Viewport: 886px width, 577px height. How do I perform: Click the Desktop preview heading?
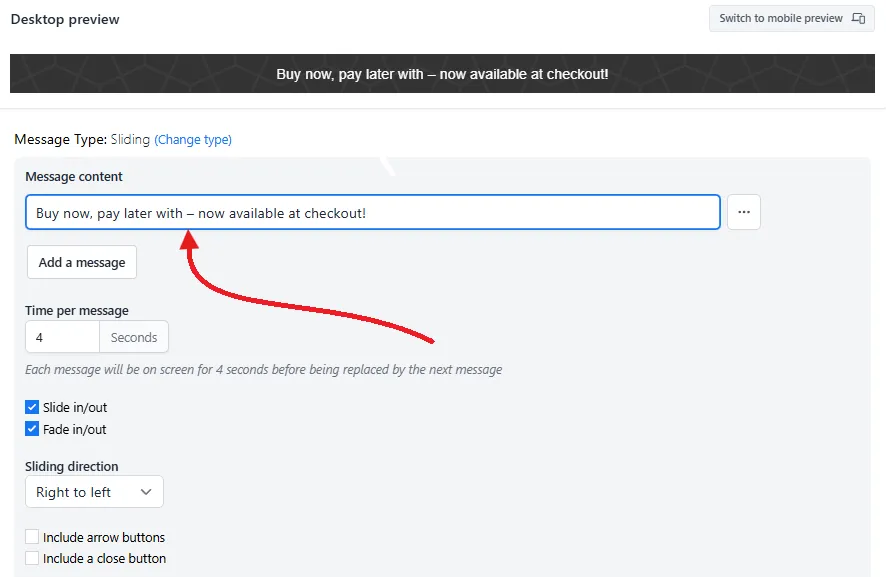[x=65, y=19]
